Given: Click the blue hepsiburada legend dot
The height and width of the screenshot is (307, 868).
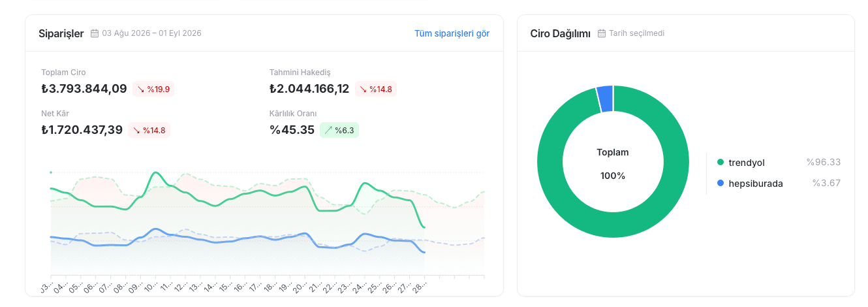Looking at the screenshot, I should coord(721,184).
